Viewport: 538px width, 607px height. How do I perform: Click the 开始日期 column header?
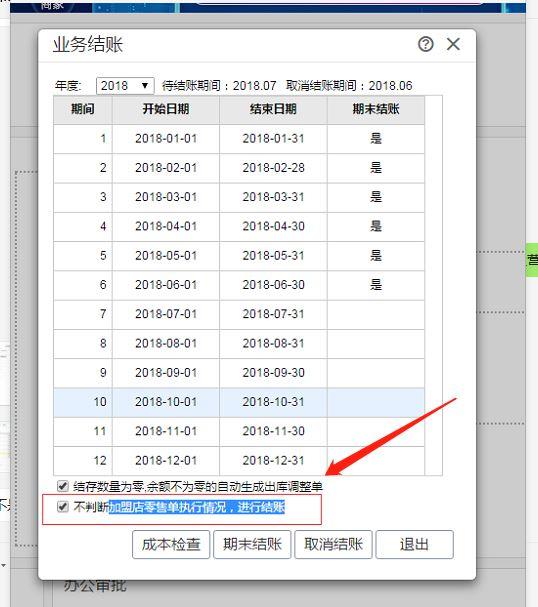point(166,110)
